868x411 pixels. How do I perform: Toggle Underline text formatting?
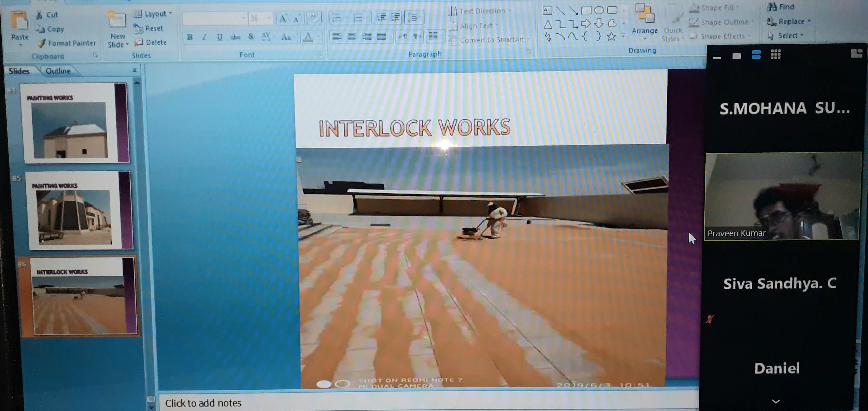tap(220, 37)
